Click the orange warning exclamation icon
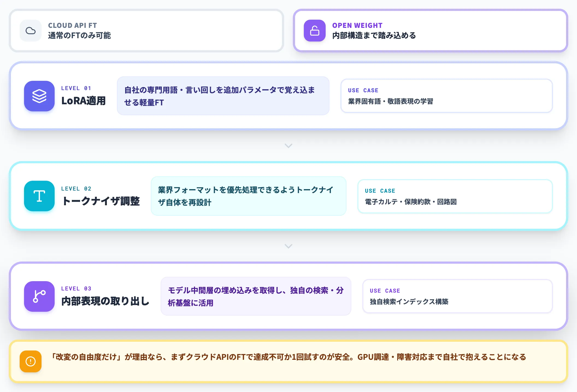Screen dimensions: 577x392 (x=31, y=361)
